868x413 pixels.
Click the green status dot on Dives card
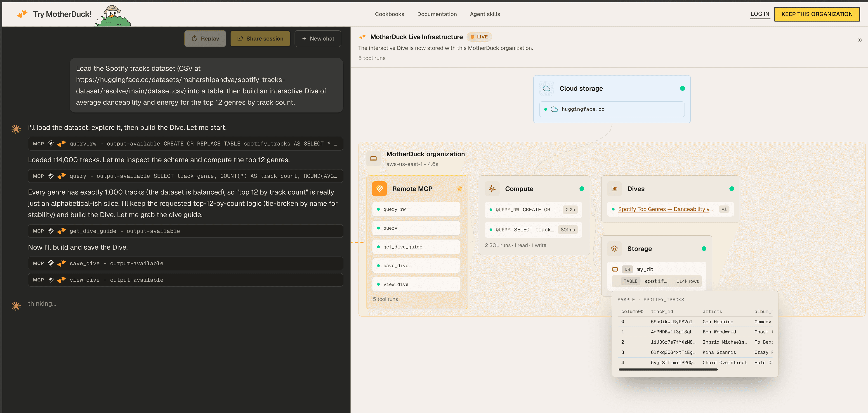click(731, 189)
